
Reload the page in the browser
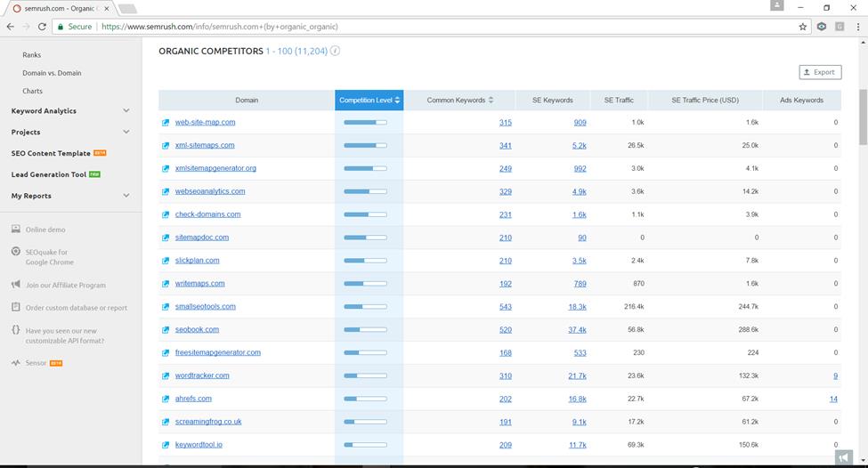point(42,27)
